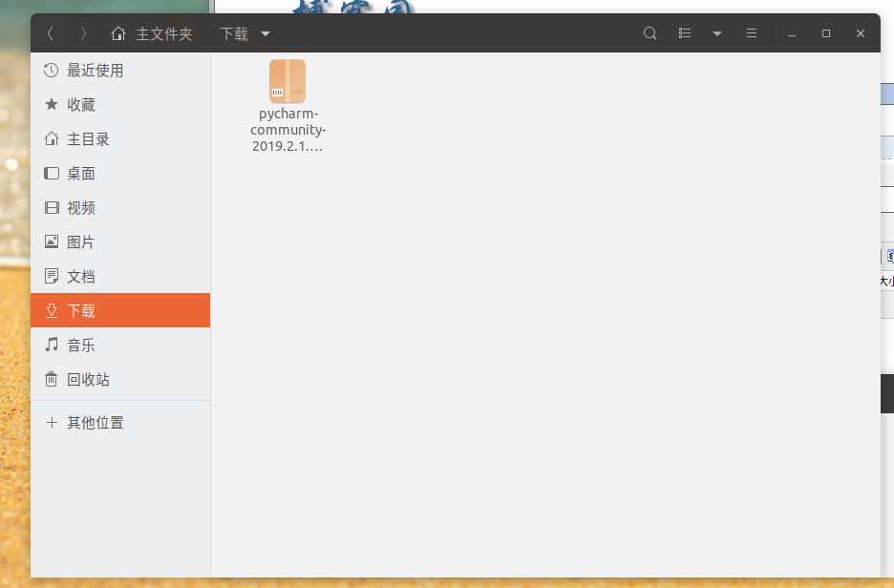Open 桌面 in sidebar

point(120,173)
